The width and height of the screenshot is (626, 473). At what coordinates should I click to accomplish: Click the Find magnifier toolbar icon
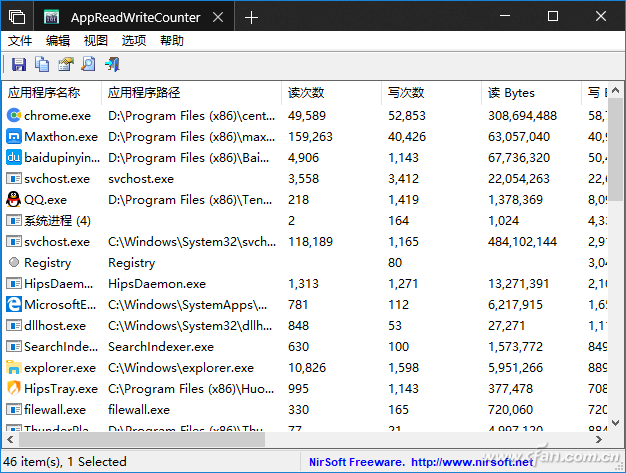click(88, 64)
